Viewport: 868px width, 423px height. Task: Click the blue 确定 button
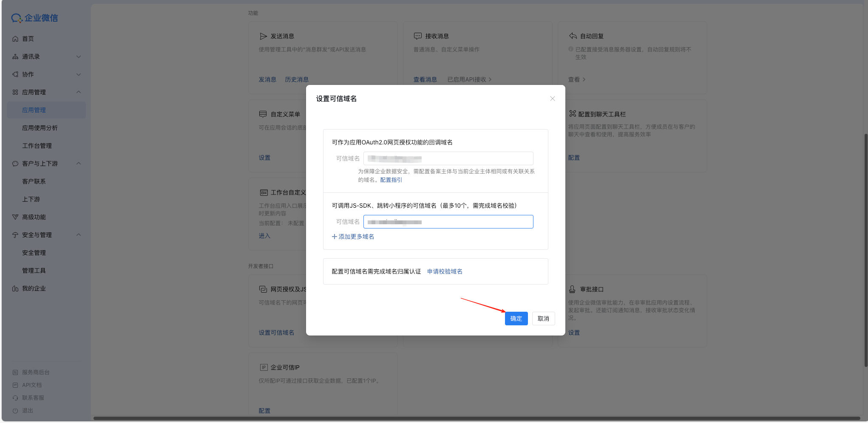[516, 319]
